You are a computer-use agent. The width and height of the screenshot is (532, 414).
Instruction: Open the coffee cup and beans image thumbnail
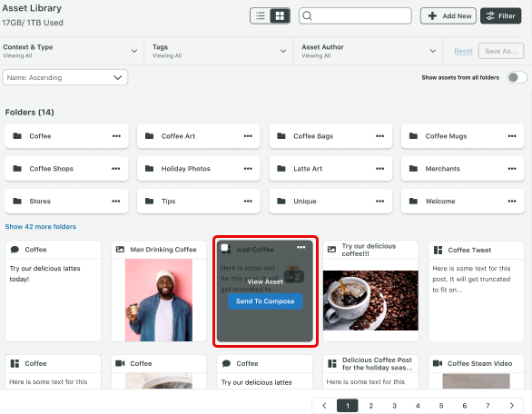(370, 301)
